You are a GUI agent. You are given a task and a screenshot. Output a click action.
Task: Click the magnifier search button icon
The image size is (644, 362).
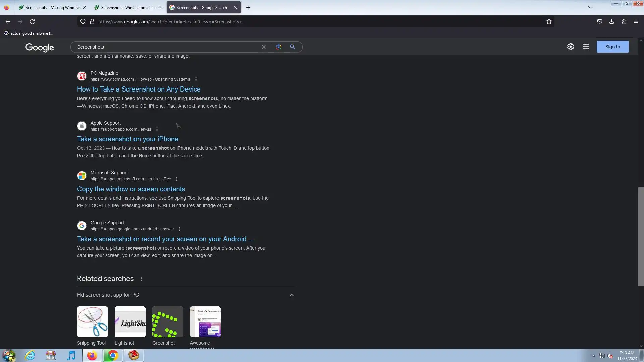pyautogui.click(x=292, y=47)
